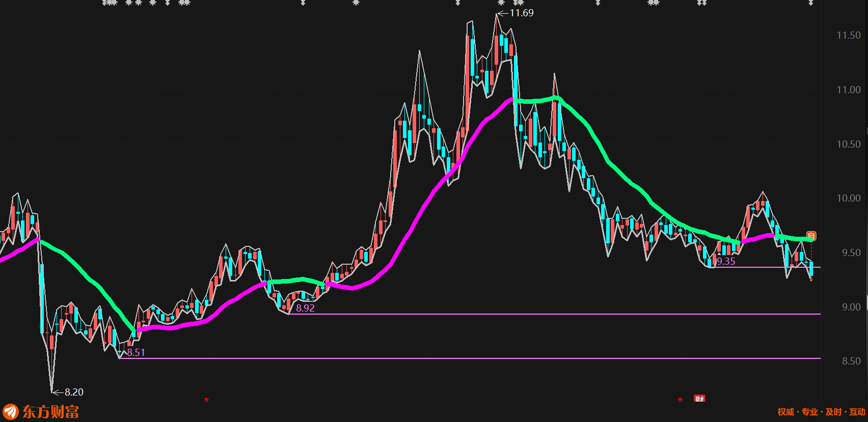
Task: Select the 11.69 high price label
Action: 522,13
